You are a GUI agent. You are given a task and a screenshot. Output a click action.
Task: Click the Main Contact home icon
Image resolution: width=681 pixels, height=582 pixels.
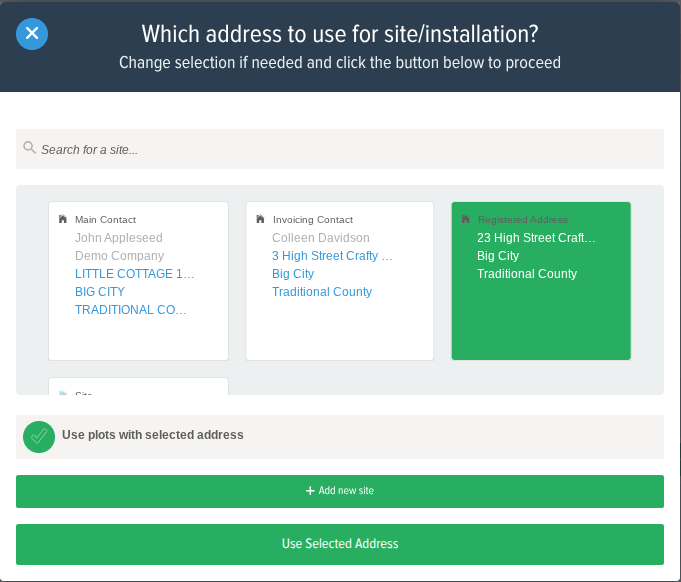pyautogui.click(x=63, y=219)
